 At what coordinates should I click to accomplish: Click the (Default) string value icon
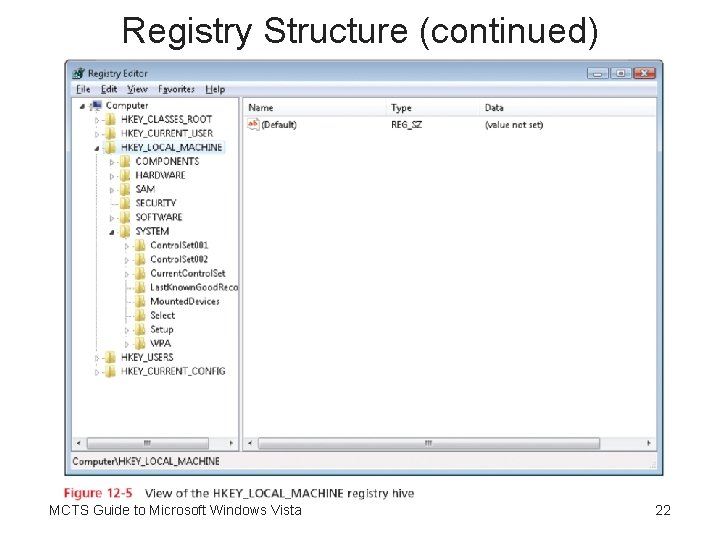(253, 124)
